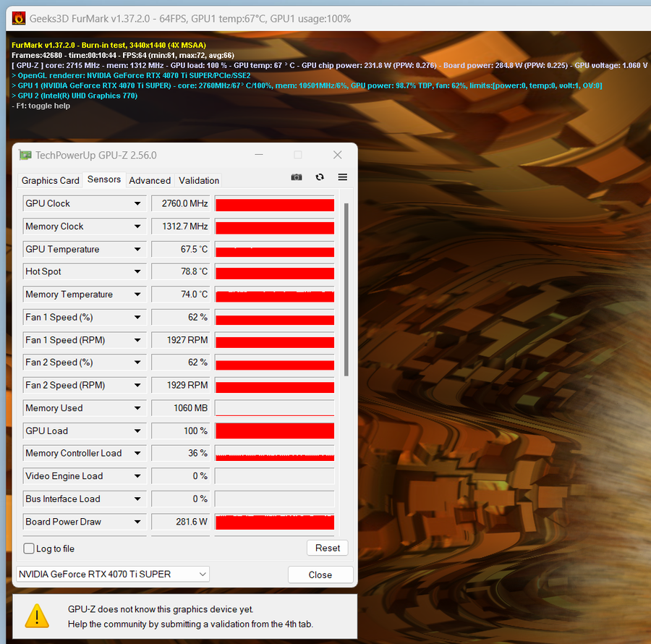Open the Fan 1 Speed (RPM) dropdown
The image size is (651, 644).
[x=137, y=340]
